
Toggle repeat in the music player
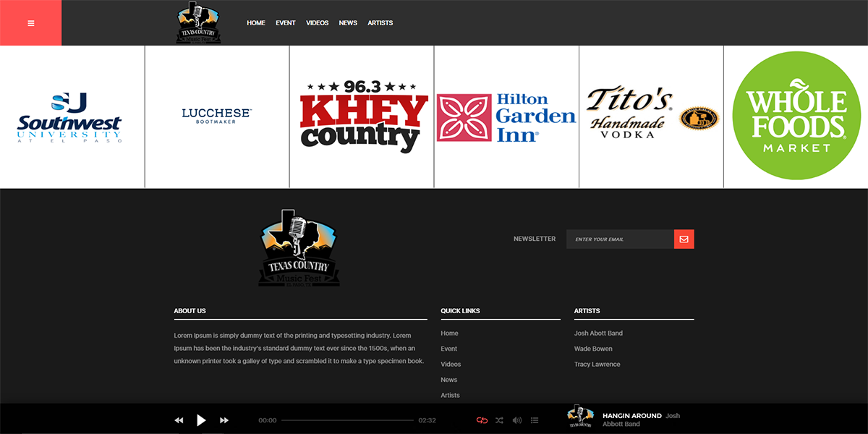[482, 420]
